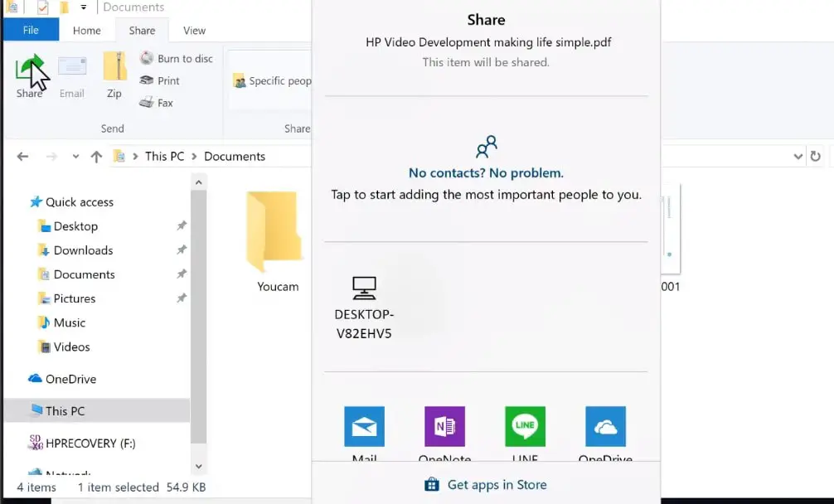Click navigation pane scroll up arrow
This screenshot has height=504, width=834.
coord(198,182)
